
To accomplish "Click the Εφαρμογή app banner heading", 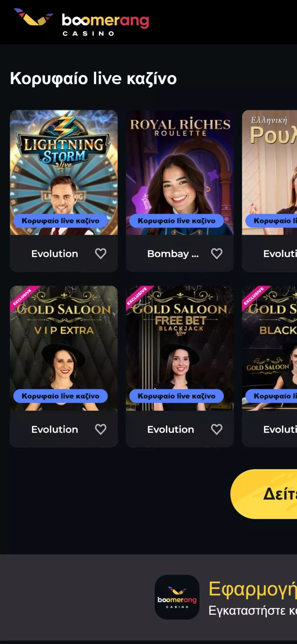I will [x=253, y=589].
